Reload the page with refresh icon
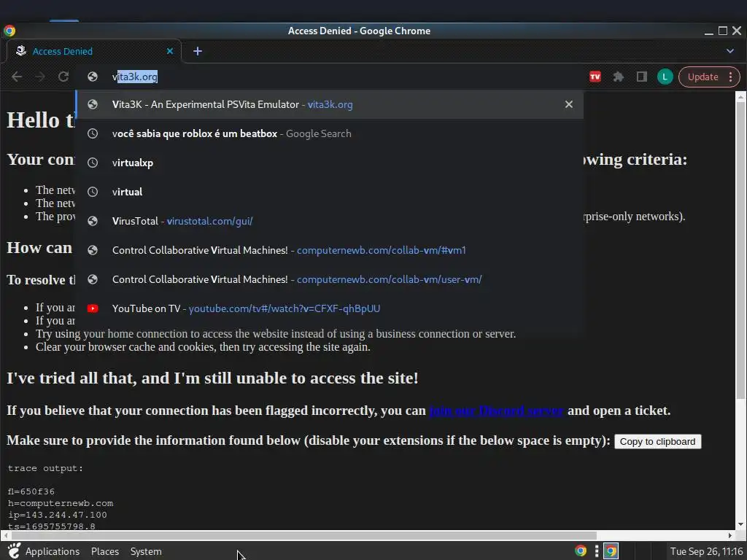Viewport: 747px width, 560px height. (63, 77)
